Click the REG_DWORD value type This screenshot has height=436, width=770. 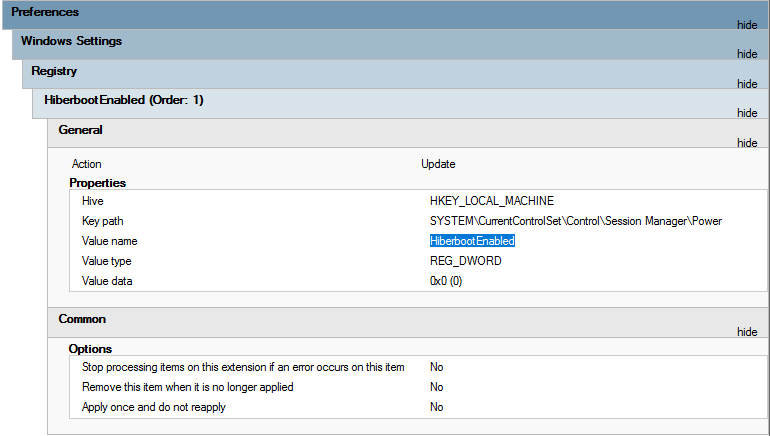click(466, 261)
